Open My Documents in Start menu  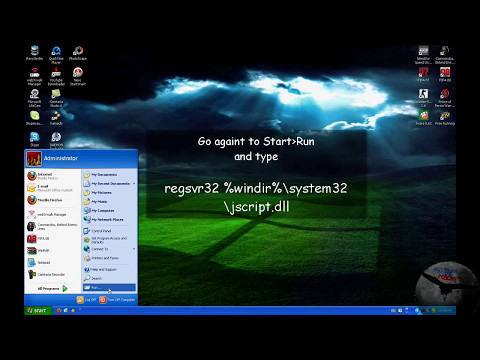point(109,175)
